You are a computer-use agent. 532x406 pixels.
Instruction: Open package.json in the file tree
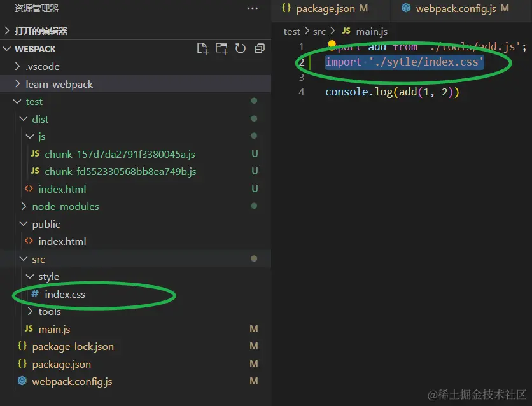click(62, 364)
